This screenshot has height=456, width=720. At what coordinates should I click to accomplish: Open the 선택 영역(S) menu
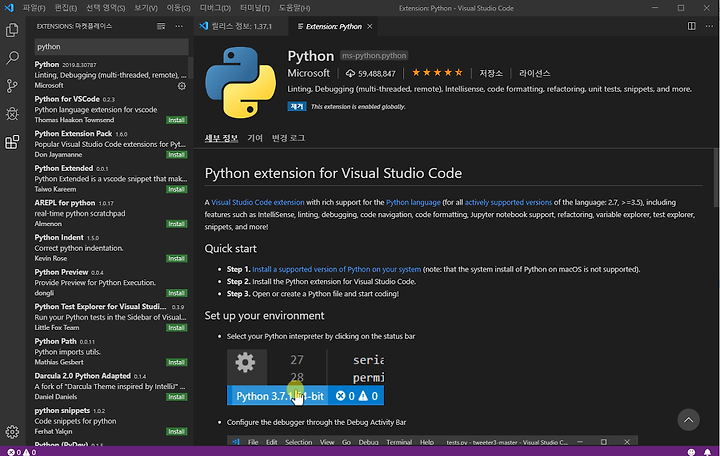[x=105, y=8]
